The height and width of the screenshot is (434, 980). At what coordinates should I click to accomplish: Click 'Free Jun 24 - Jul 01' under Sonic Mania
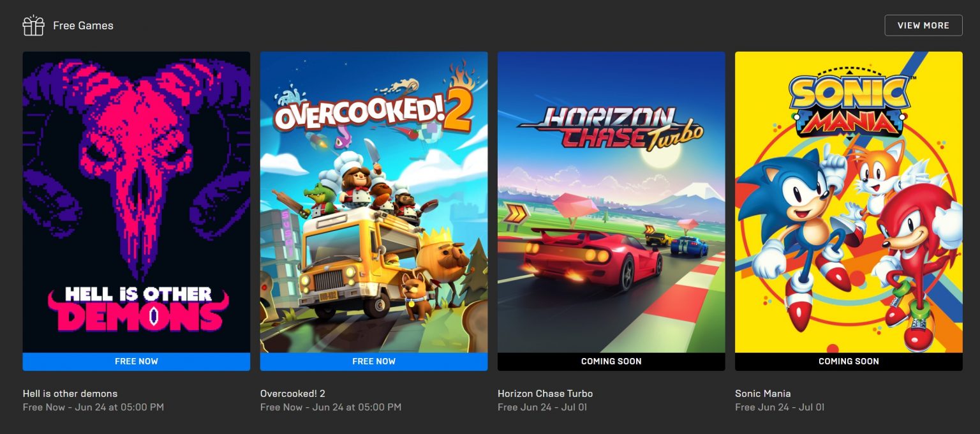coord(780,407)
